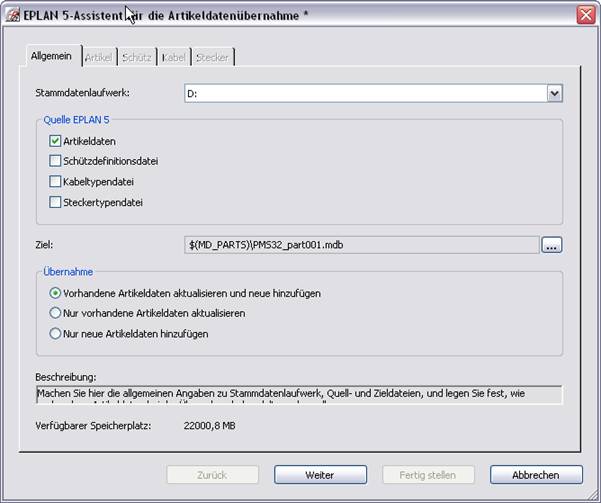Tick the Steckertypendatei checkbox
This screenshot has height=503, width=601.
click(55, 202)
